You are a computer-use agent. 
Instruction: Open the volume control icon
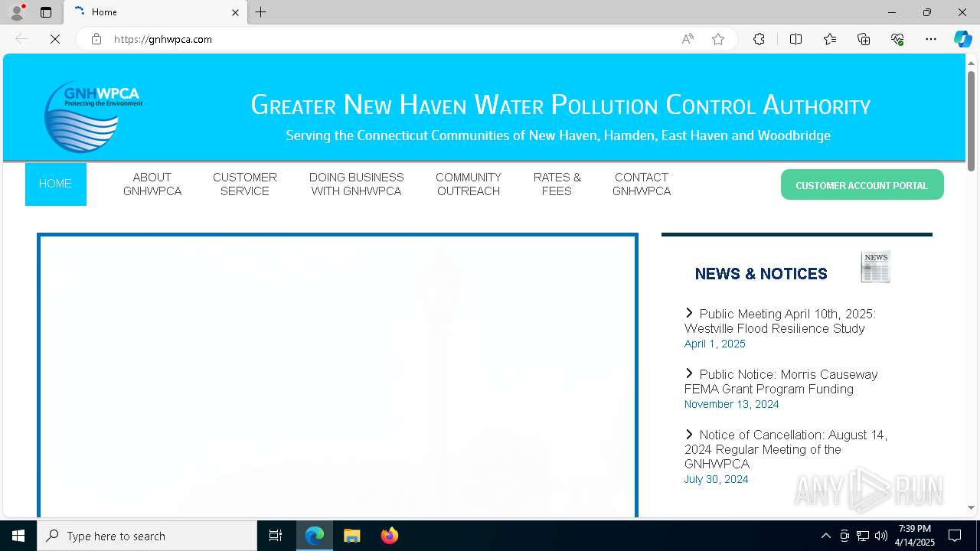point(881,536)
